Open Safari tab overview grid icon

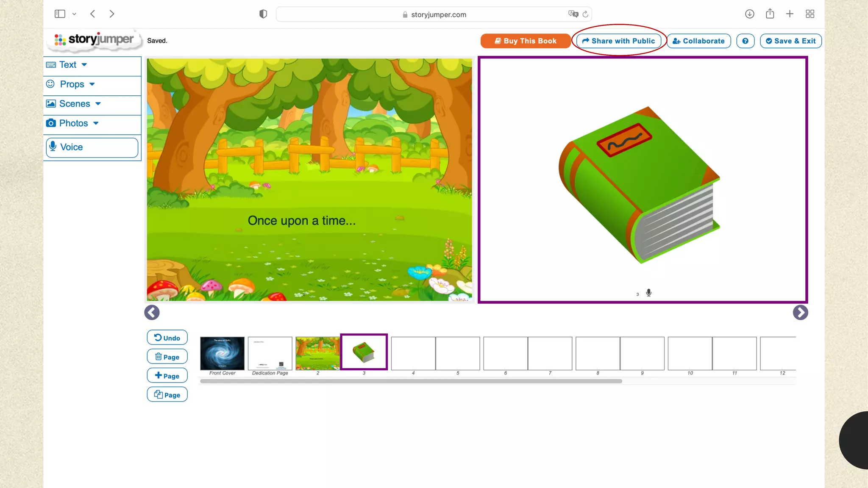coord(810,14)
